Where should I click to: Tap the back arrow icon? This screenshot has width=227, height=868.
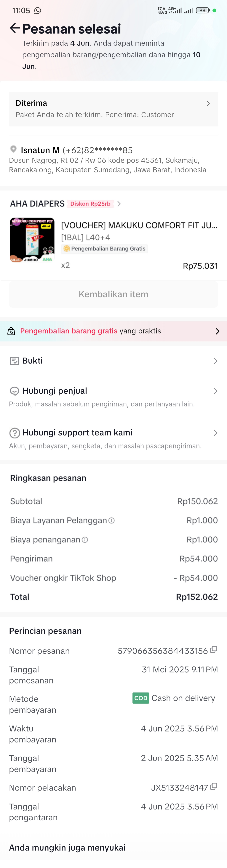coord(15,28)
